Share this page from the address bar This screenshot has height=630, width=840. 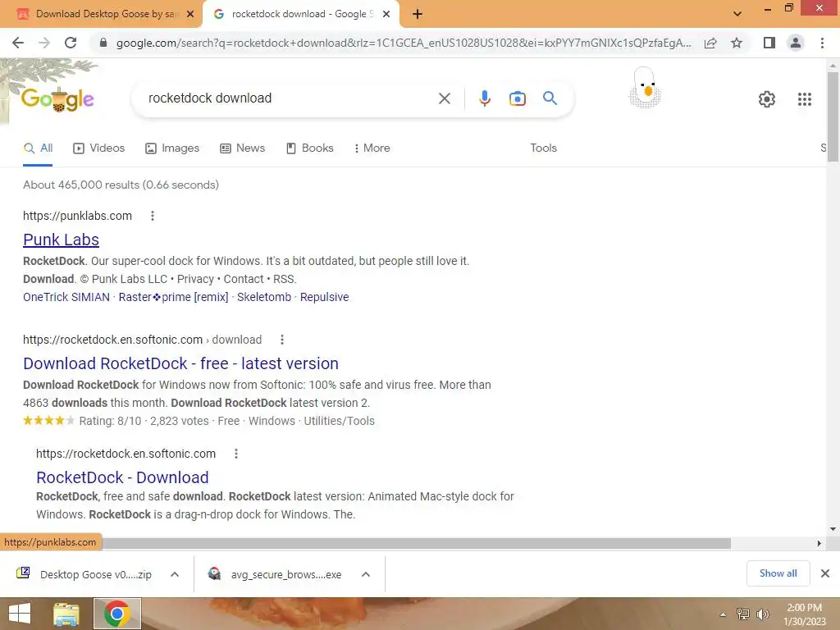point(710,43)
